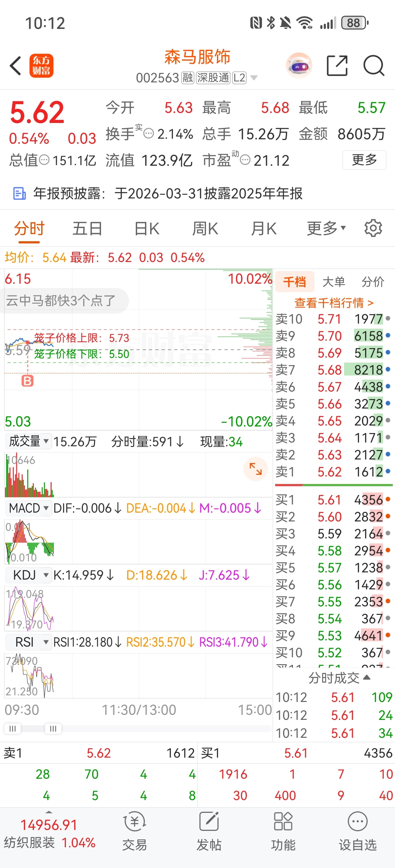Collapse the 分时成交 section

[x=340, y=678]
